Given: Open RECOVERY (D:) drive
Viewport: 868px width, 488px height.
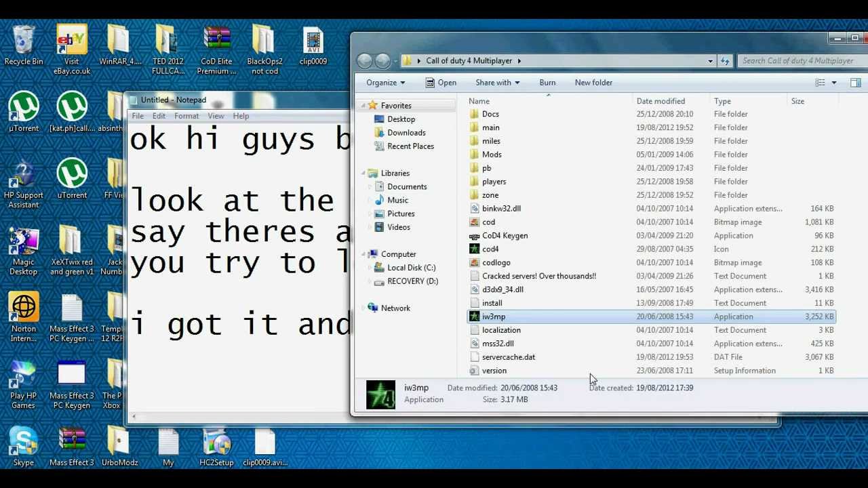Looking at the screenshot, I should click(412, 281).
